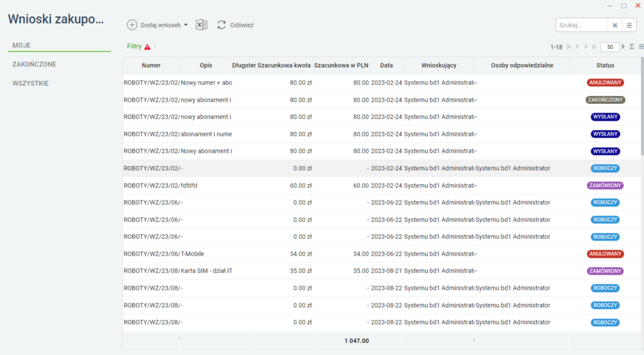Sort by Osoby odpowiedzialne column header

click(x=522, y=65)
